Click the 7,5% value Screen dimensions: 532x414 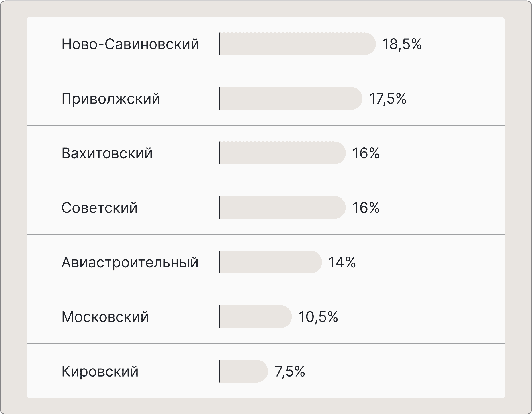290,372
